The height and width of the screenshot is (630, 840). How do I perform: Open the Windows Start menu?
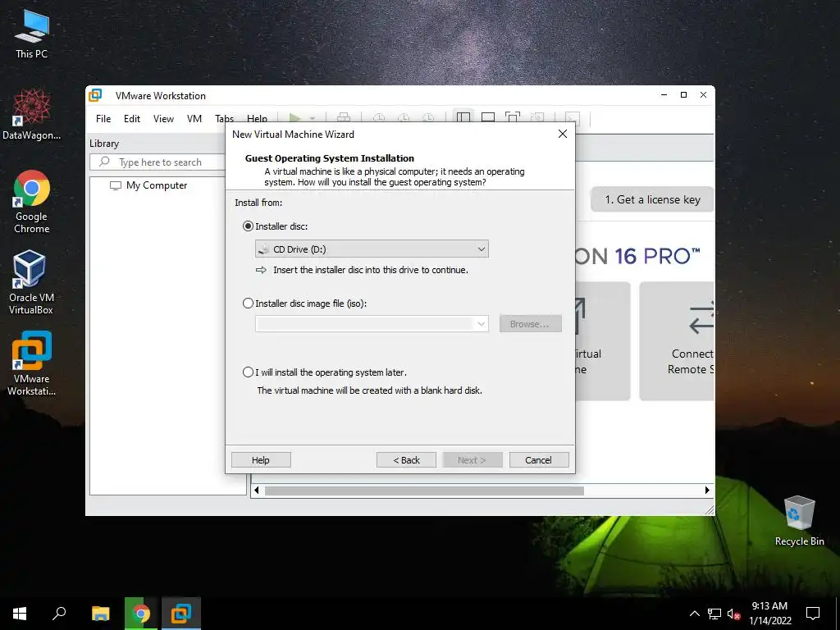[x=20, y=614]
